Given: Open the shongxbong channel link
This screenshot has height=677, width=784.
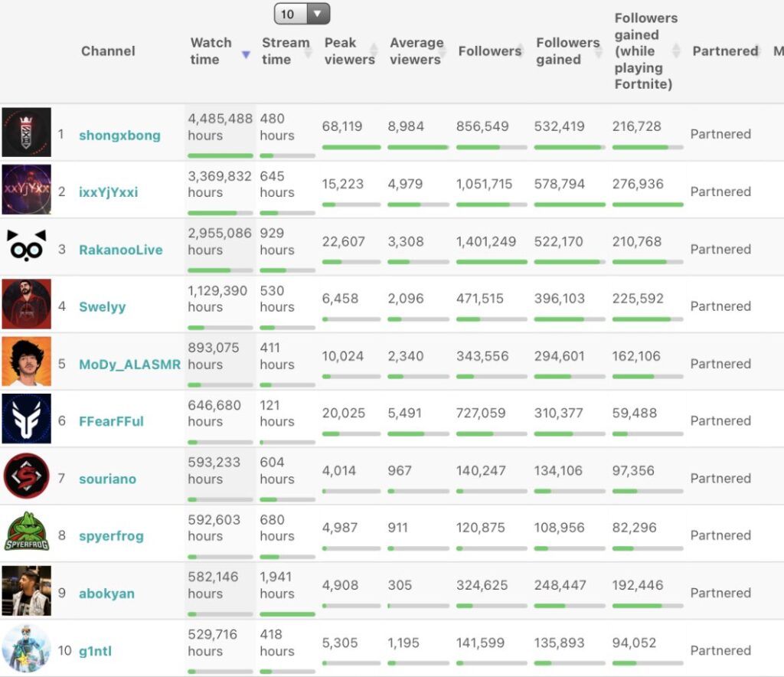Looking at the screenshot, I should pos(119,136).
